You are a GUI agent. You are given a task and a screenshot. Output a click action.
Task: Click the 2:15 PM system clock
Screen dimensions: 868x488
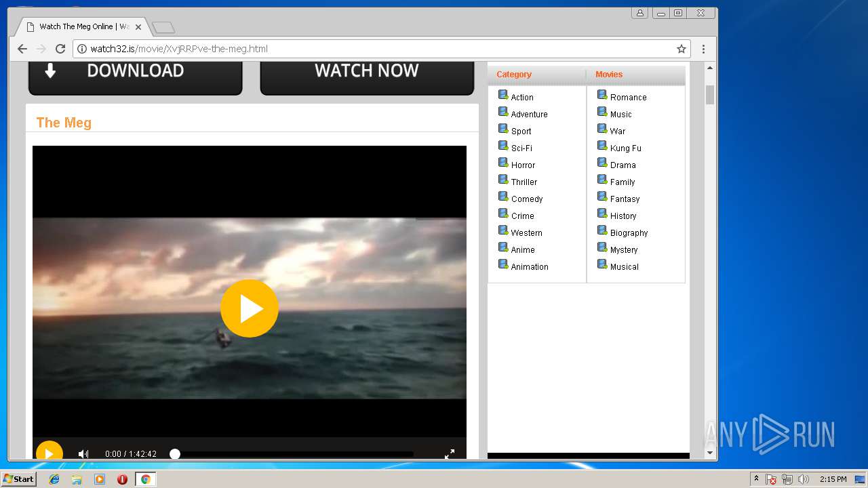tap(833, 479)
